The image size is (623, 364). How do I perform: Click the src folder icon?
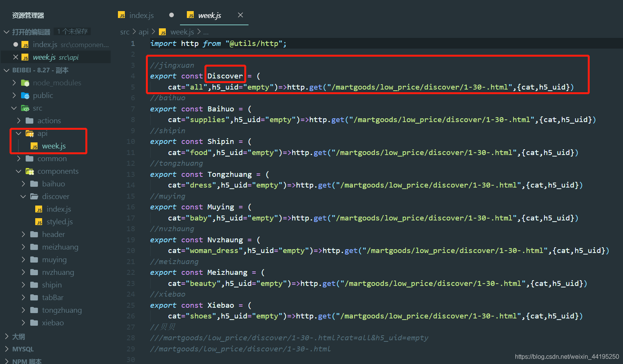click(x=25, y=108)
